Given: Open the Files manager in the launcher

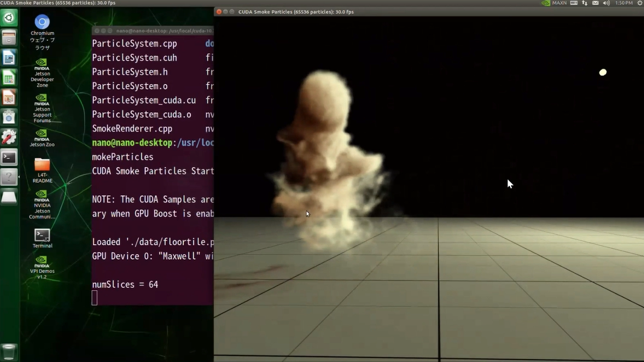Looking at the screenshot, I should [x=9, y=39].
